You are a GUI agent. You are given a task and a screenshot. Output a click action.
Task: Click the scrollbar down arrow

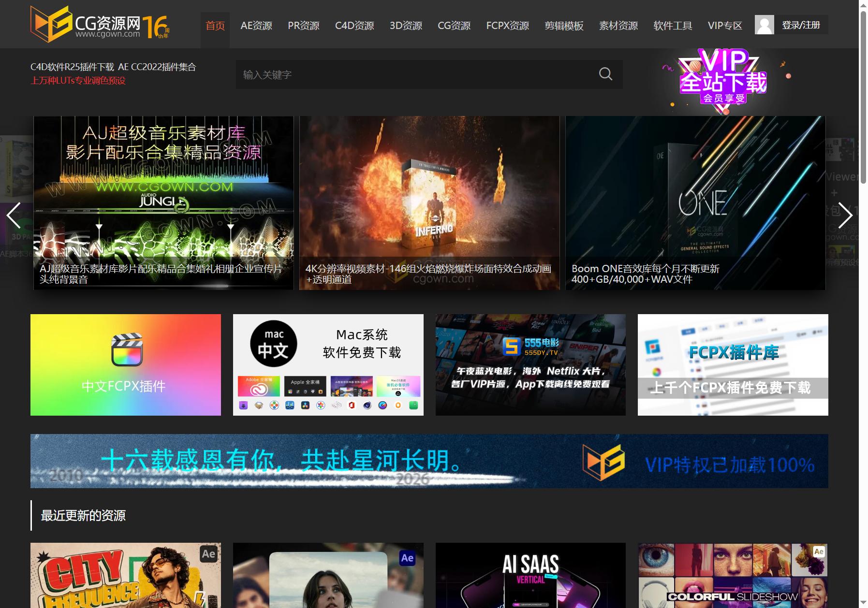(863, 603)
